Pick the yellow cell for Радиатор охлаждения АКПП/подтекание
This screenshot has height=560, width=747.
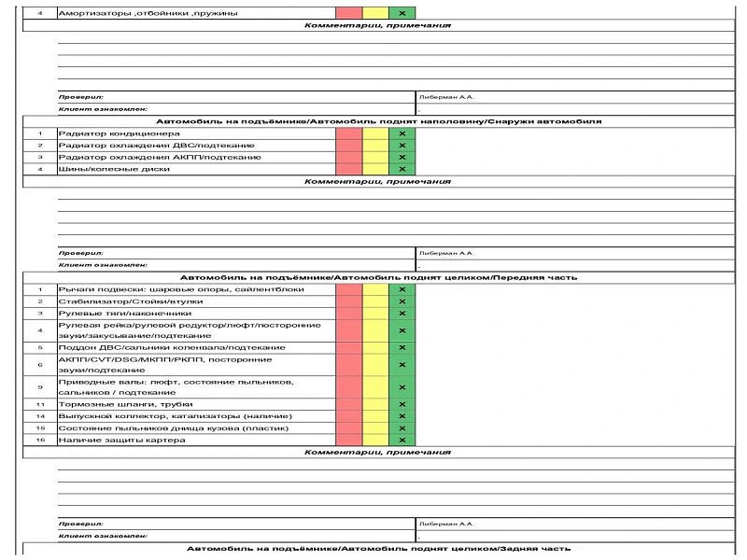[375, 157]
